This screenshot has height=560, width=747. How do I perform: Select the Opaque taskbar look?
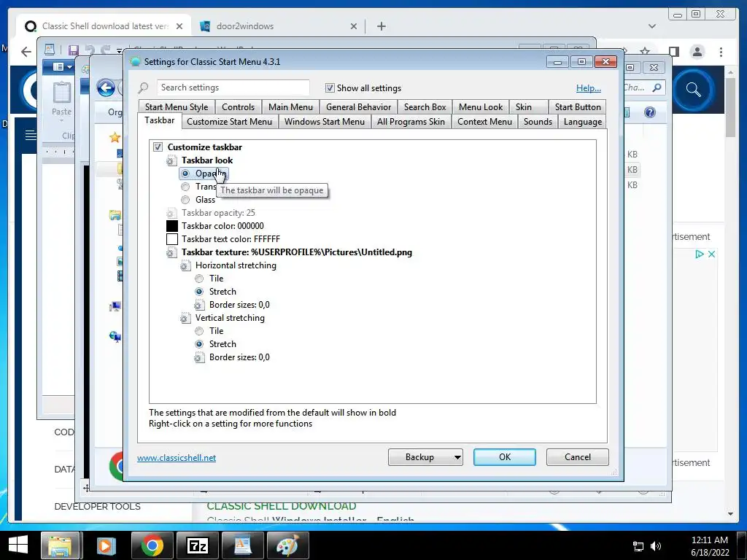pos(185,174)
